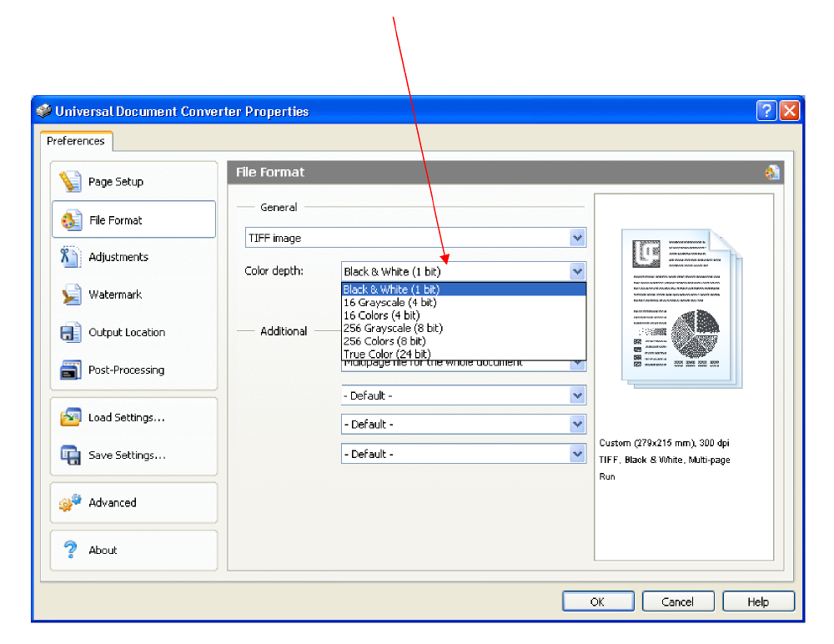Screen dimensions: 834x644
Task: Click the Load Settings folder icon
Action: pos(70,417)
